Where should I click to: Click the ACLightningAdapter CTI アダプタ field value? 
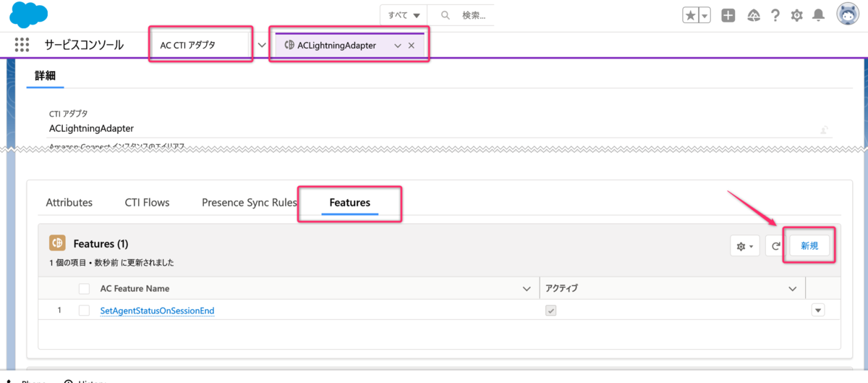(x=91, y=128)
